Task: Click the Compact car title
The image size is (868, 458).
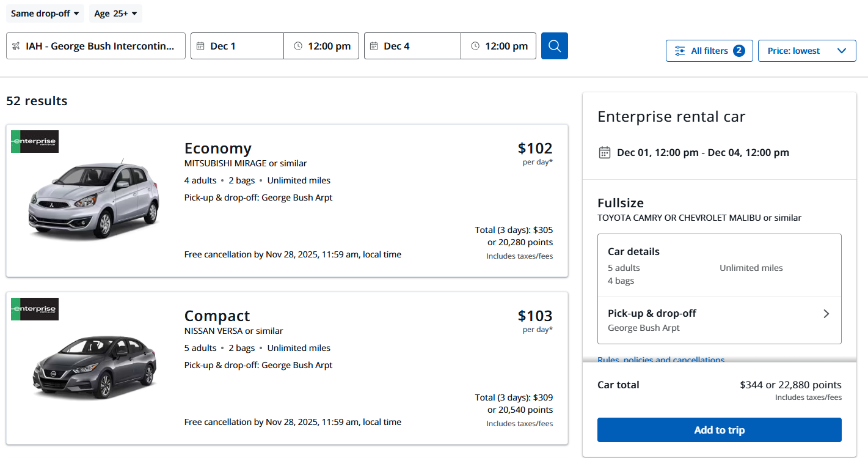Action: (x=217, y=316)
